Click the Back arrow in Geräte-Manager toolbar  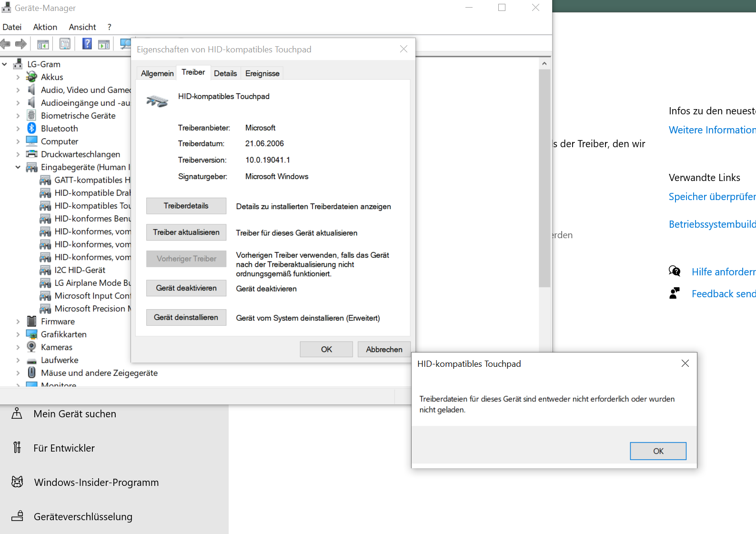[x=6, y=44]
